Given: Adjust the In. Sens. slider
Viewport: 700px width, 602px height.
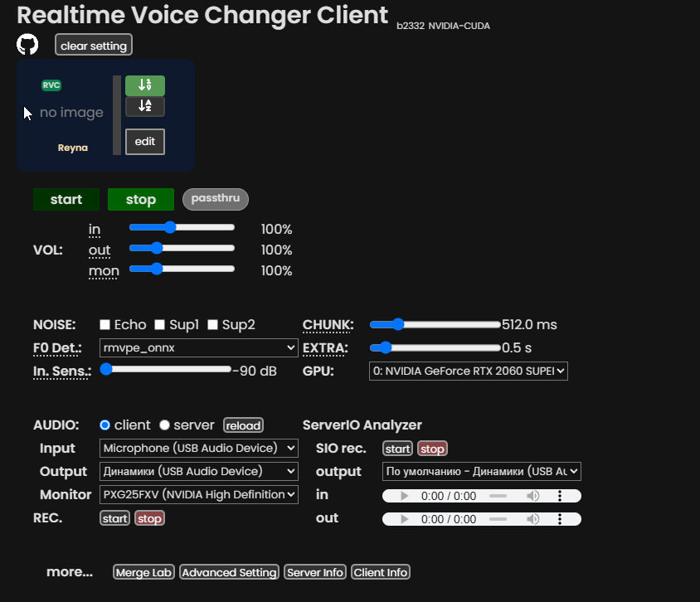Looking at the screenshot, I should (x=166, y=369).
